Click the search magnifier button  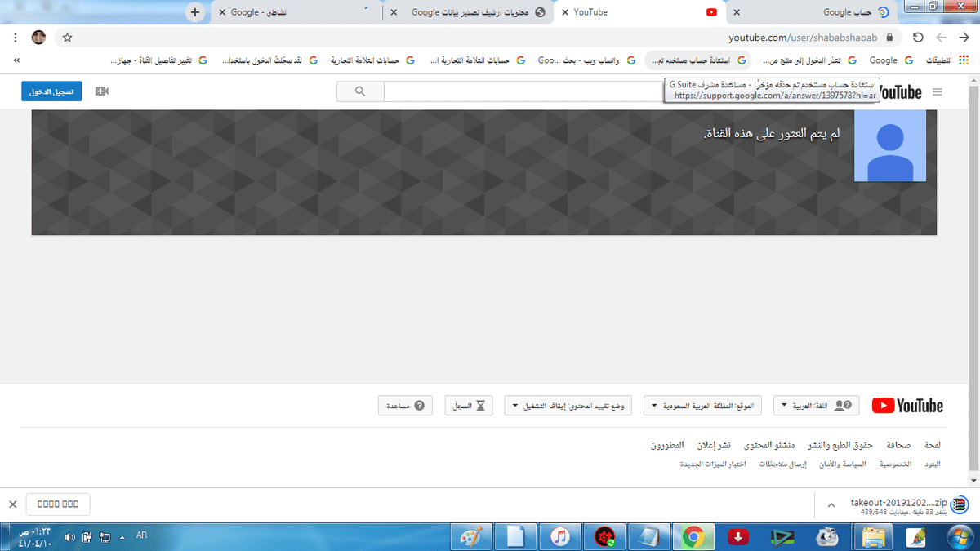coord(360,91)
